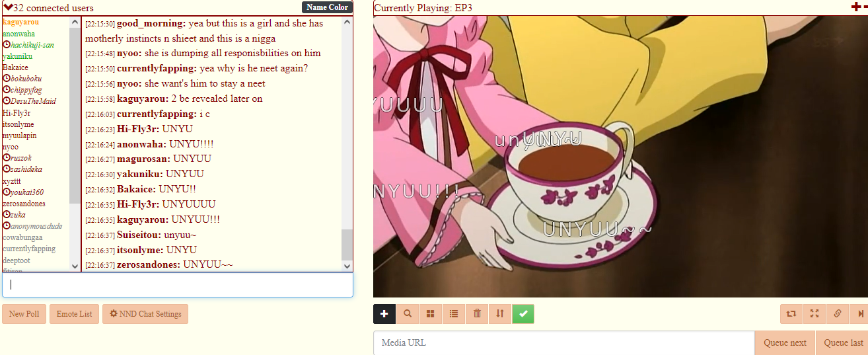Toggle the green checkmark button

523,314
